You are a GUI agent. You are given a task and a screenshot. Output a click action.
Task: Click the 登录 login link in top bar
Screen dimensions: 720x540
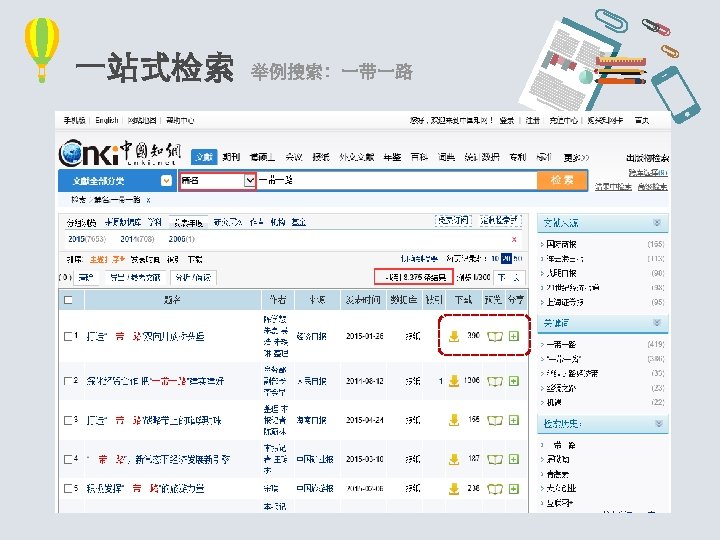coord(506,120)
